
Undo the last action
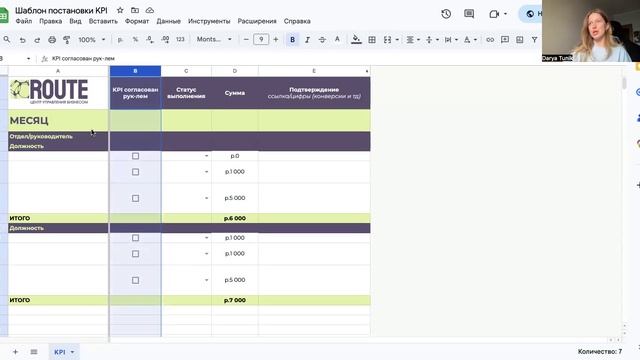[x=22, y=40]
